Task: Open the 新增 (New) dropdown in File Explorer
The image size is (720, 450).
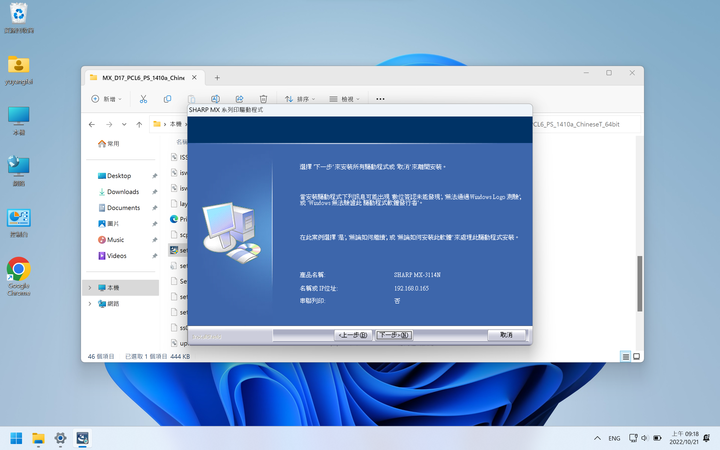Action: [107, 99]
